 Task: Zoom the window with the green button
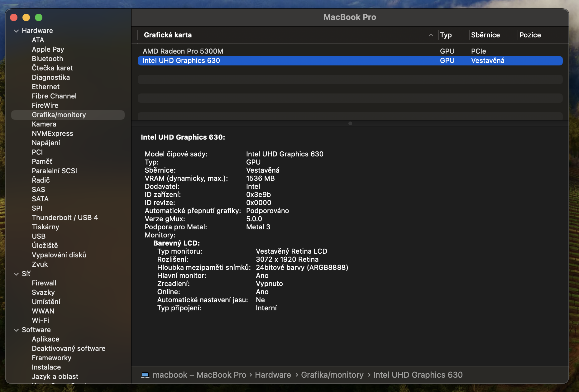[x=39, y=17]
